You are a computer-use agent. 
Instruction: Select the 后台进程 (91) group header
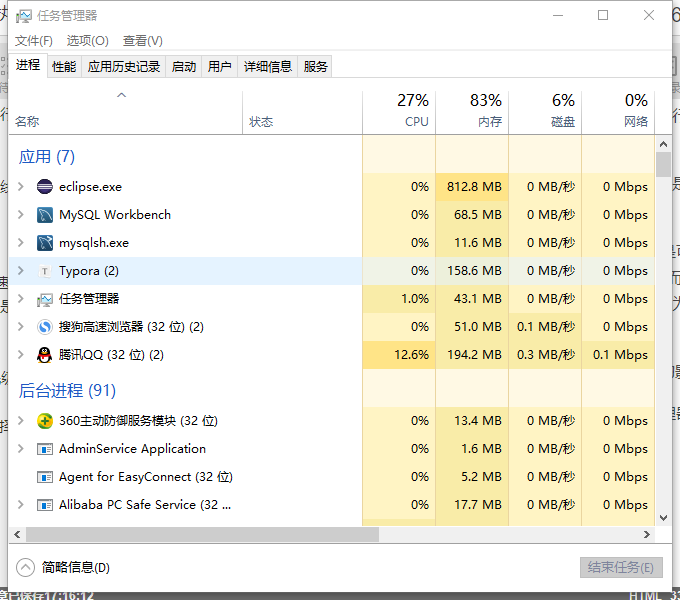coord(67,391)
